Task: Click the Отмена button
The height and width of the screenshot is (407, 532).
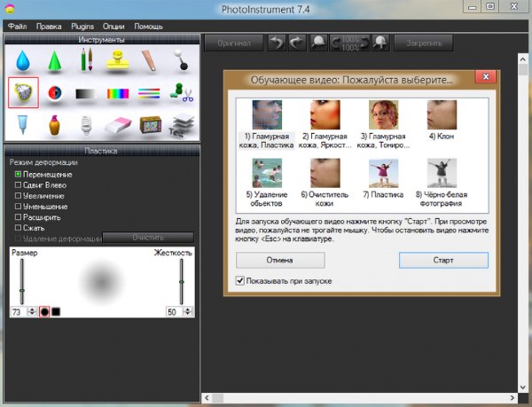Action: pos(280,260)
